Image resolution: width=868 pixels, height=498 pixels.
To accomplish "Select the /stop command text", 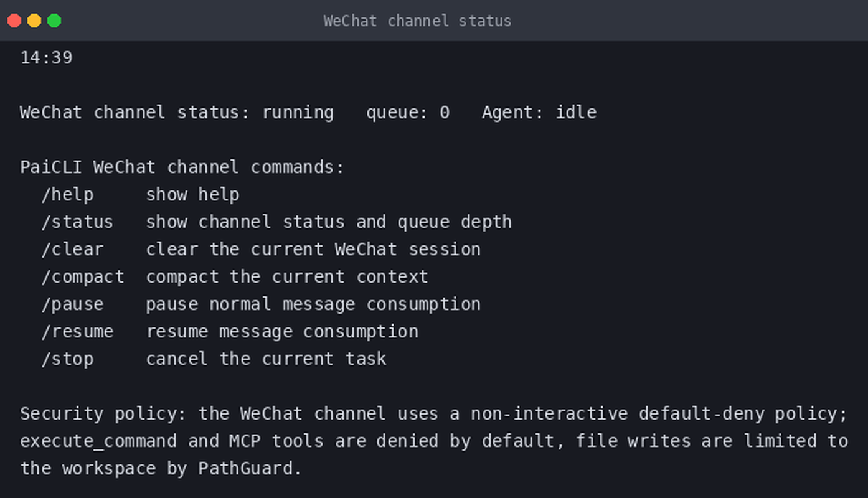I will tap(67, 359).
